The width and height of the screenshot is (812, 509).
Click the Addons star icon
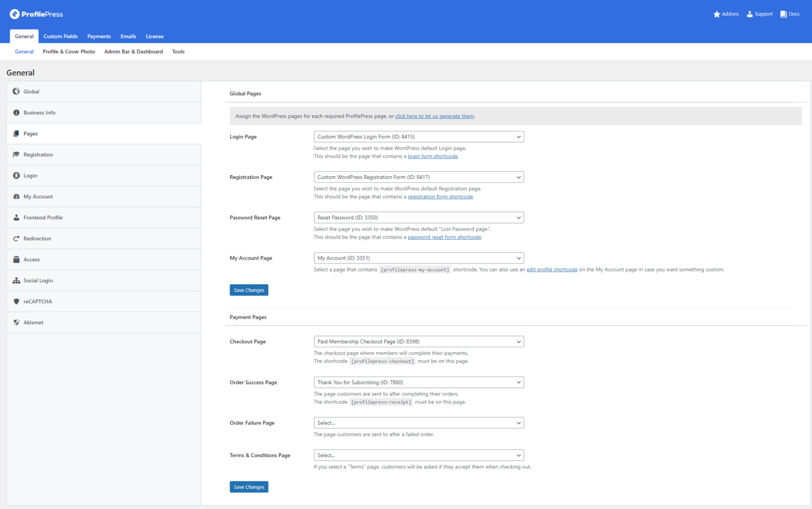[x=717, y=14]
